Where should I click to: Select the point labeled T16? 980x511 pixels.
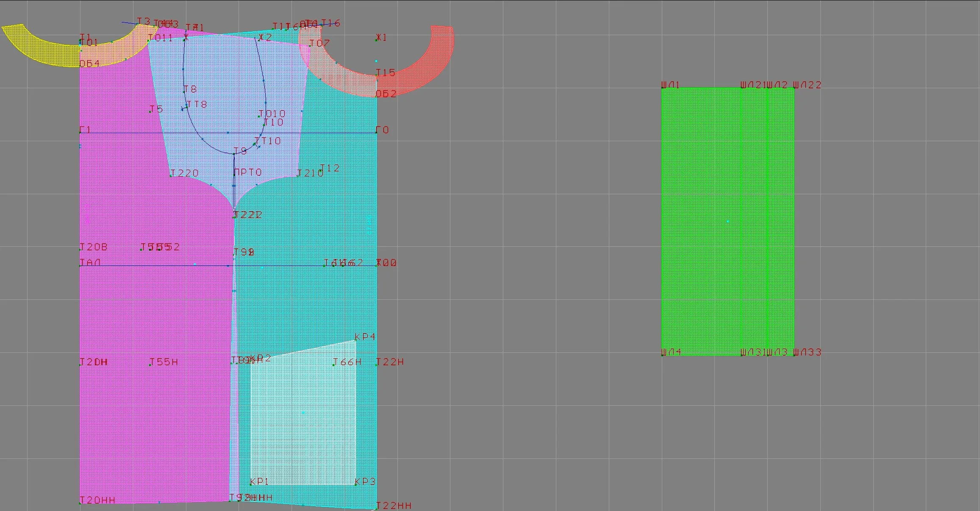(330, 23)
